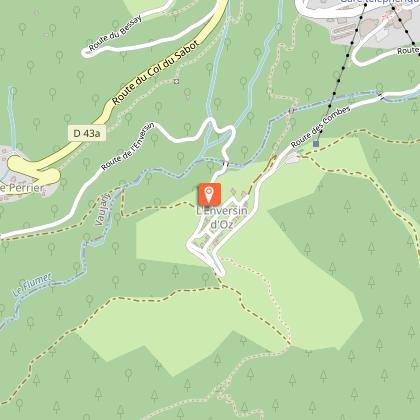Viewport: 420px width, 420px height.
Task: Click the Route de l'Enversin label
Action: pyautogui.click(x=128, y=146)
